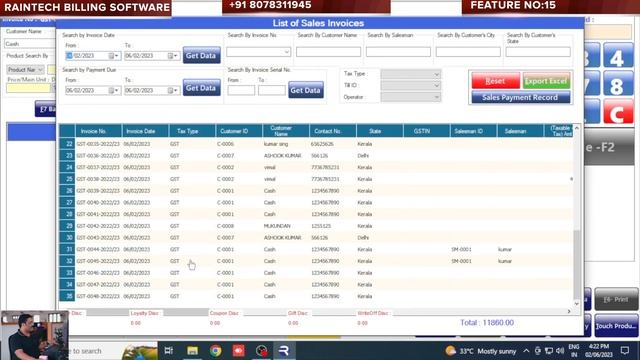Open the round black-and-red taskbar app icon
Image resolution: width=640 pixels, height=360 pixels.
pos(261,351)
